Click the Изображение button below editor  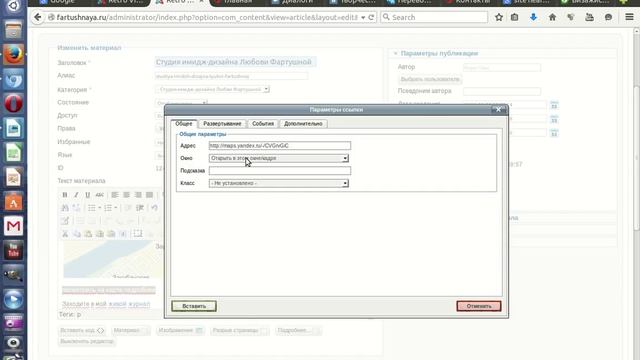click(x=180, y=330)
